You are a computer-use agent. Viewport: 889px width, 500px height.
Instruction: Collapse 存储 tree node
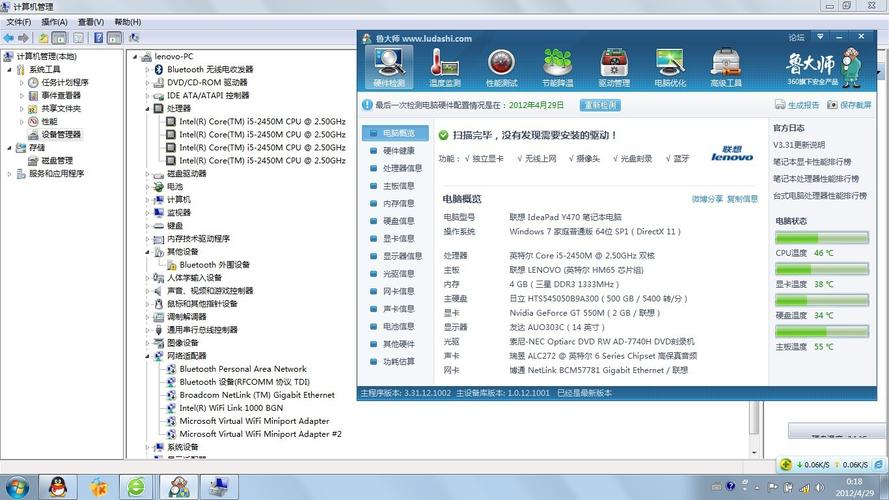pyautogui.click(x=9, y=147)
